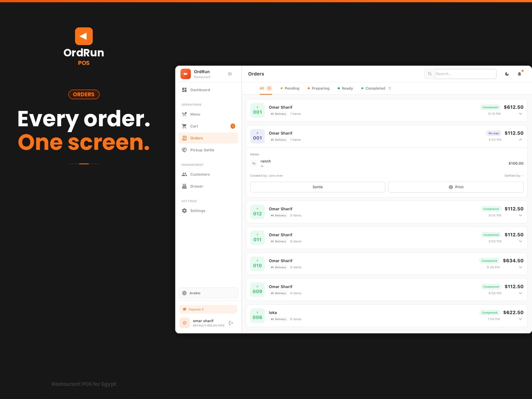Viewport: 532px width, 399px height.
Task: Open Settings from the sidebar
Action: (208, 211)
